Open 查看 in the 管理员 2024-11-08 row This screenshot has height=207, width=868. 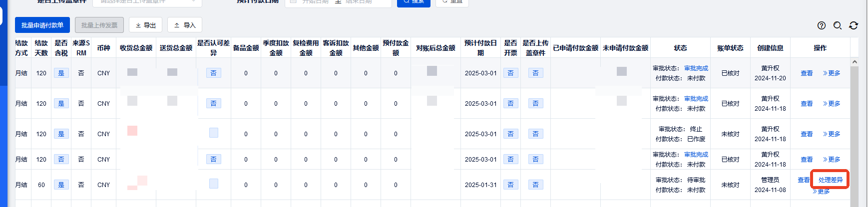point(804,180)
